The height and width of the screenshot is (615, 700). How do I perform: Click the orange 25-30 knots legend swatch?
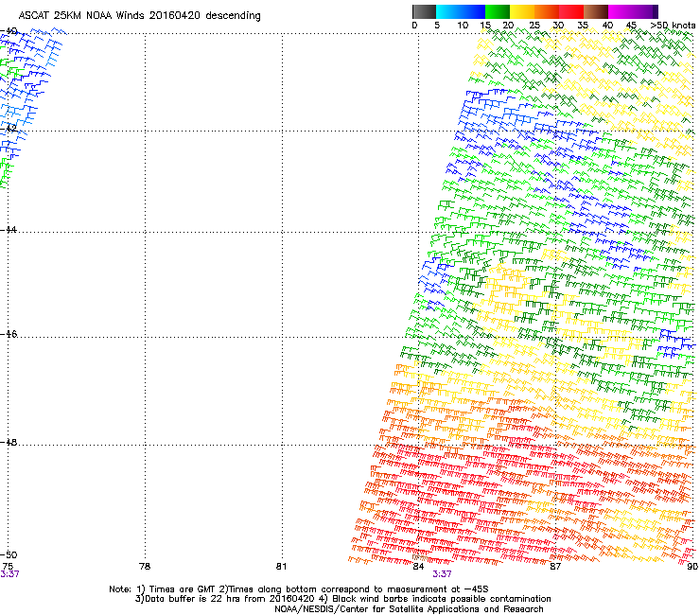pyautogui.click(x=547, y=11)
